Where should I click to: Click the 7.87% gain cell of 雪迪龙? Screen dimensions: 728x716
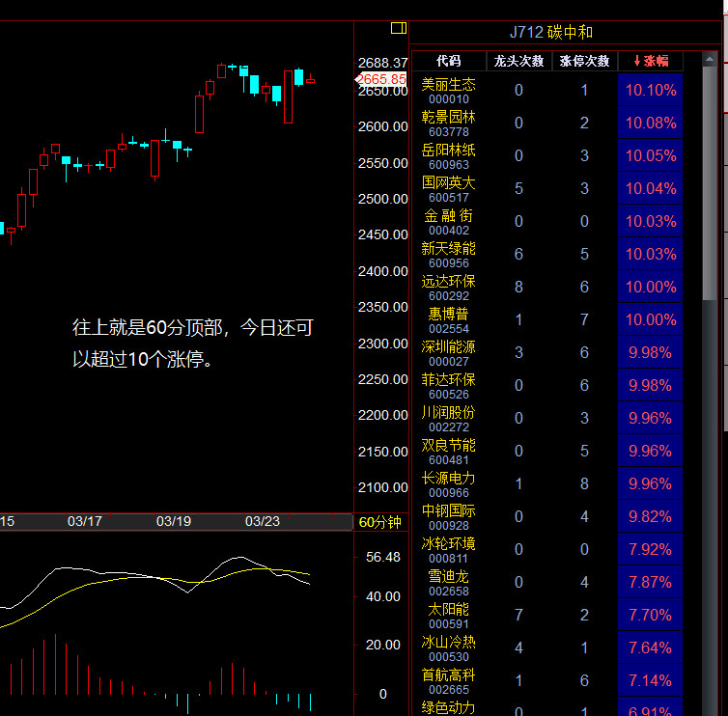point(651,582)
